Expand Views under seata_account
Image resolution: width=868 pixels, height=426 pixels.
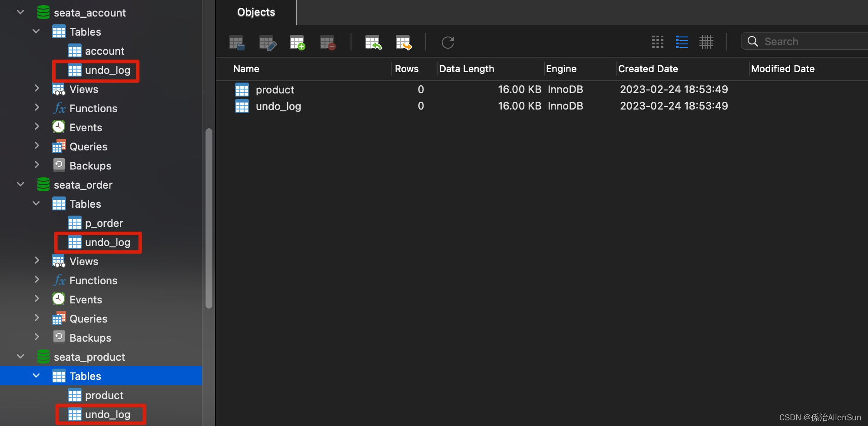pyautogui.click(x=37, y=88)
